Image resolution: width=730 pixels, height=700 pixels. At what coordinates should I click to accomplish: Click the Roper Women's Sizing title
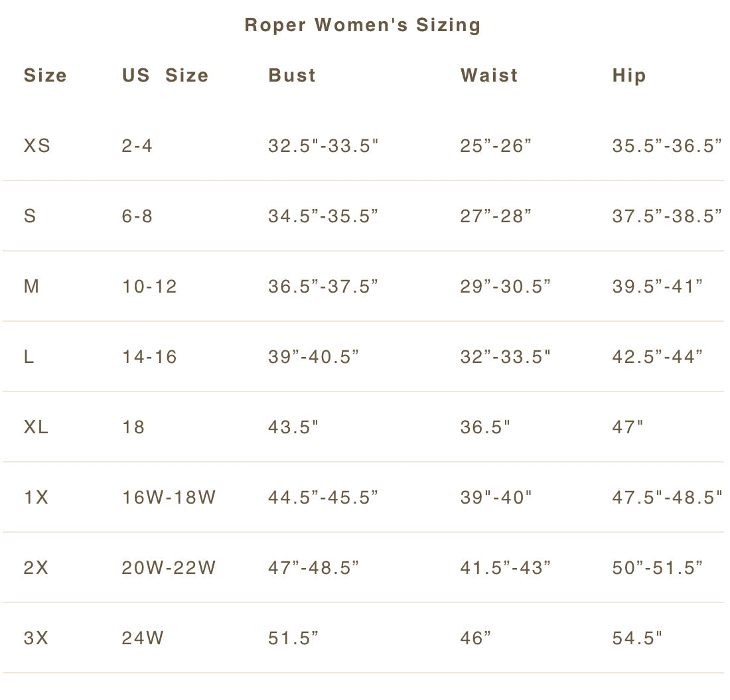coord(362,25)
